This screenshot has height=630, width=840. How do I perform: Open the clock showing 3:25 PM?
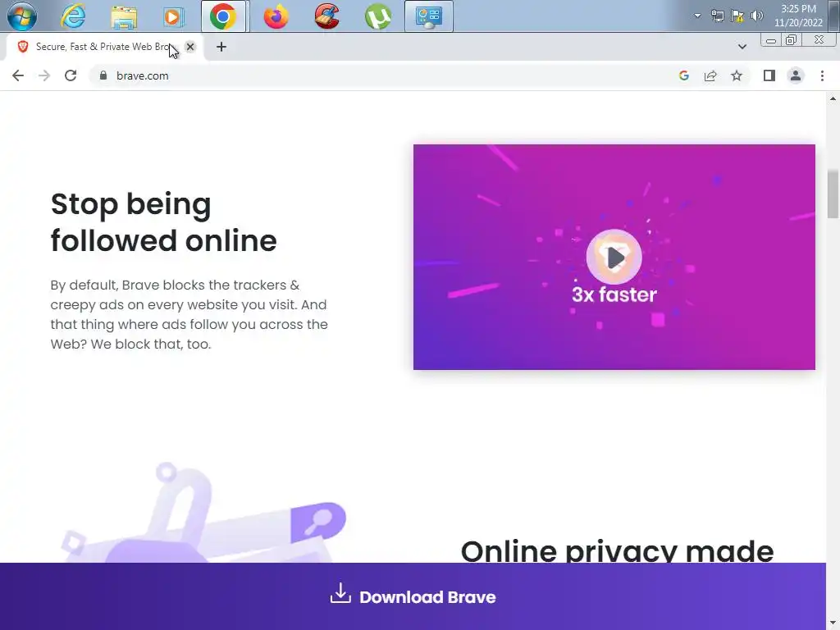point(798,8)
